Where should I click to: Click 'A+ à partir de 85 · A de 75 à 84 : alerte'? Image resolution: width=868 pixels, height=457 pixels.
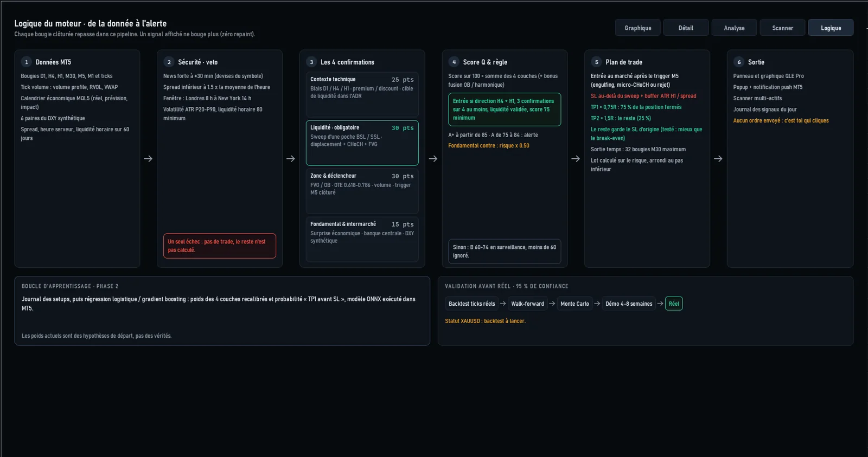click(493, 134)
